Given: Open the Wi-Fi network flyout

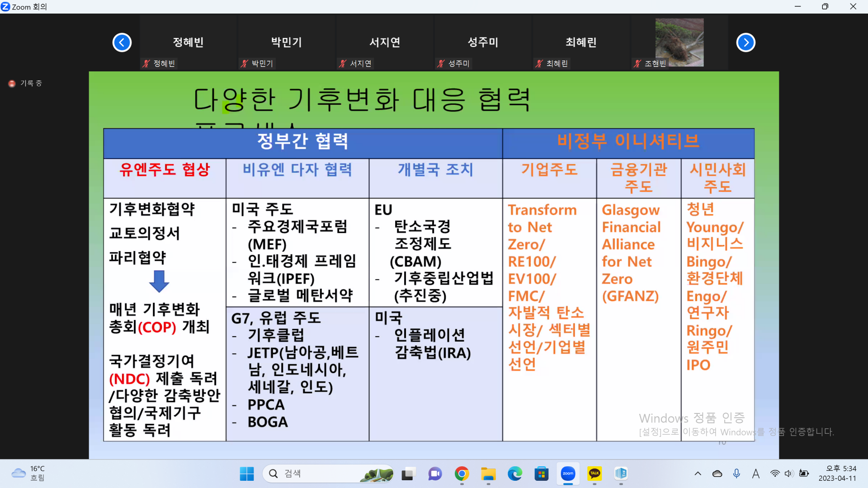Looking at the screenshot, I should click(775, 474).
